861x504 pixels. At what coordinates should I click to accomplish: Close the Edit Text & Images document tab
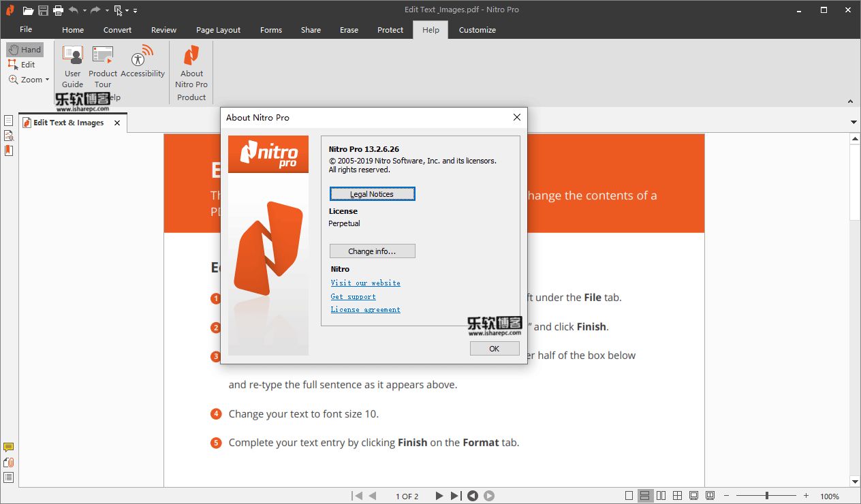pyautogui.click(x=117, y=123)
